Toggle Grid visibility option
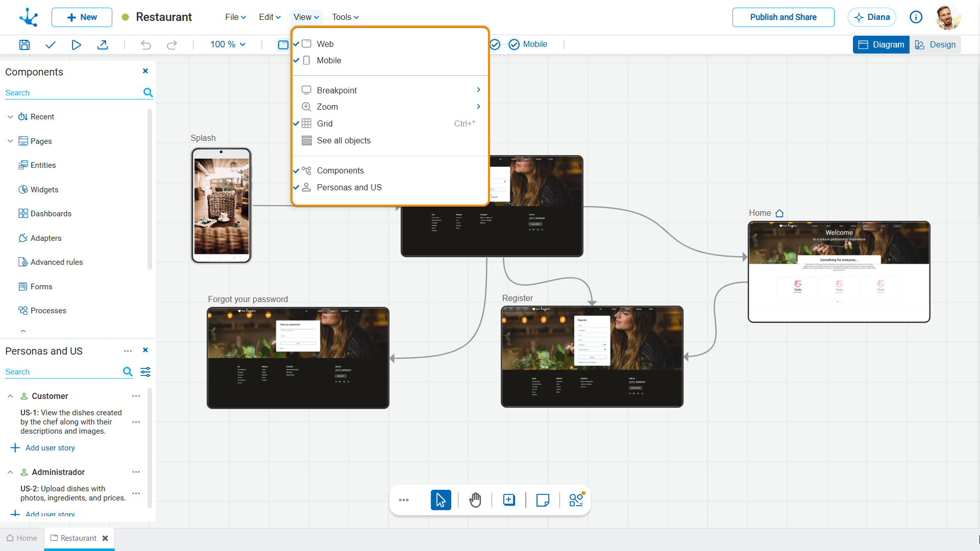This screenshot has width=980, height=551. pos(390,123)
